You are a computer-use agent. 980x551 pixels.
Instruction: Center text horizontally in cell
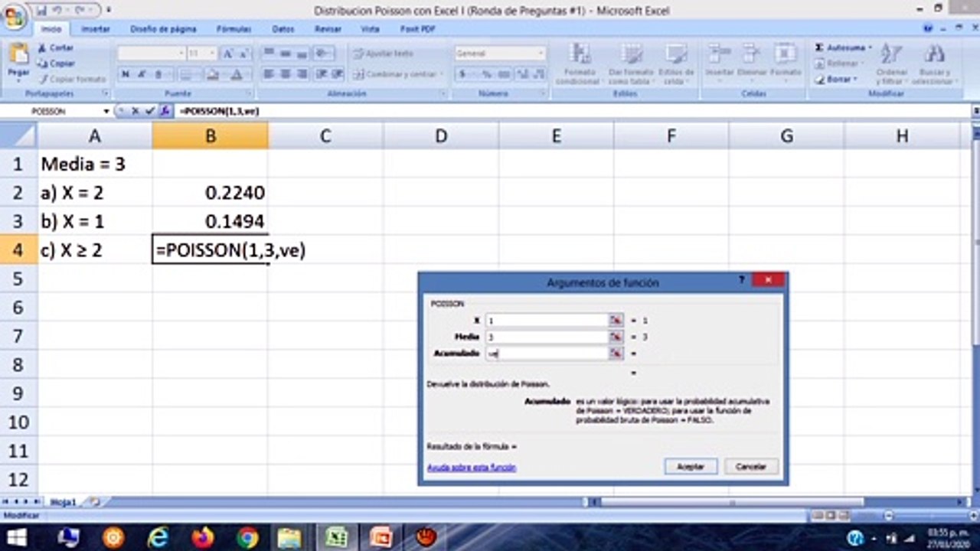coord(285,74)
